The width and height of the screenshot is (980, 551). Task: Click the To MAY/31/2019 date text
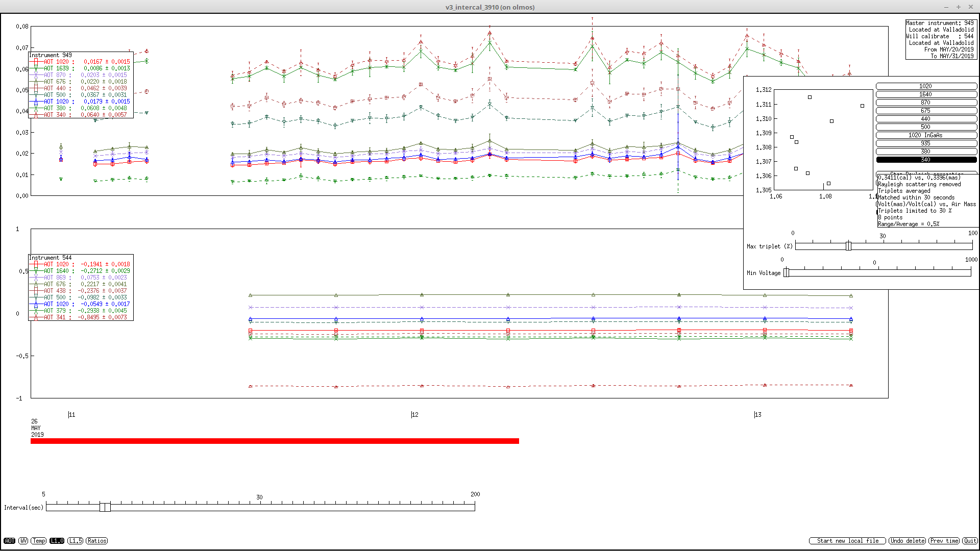pos(952,56)
